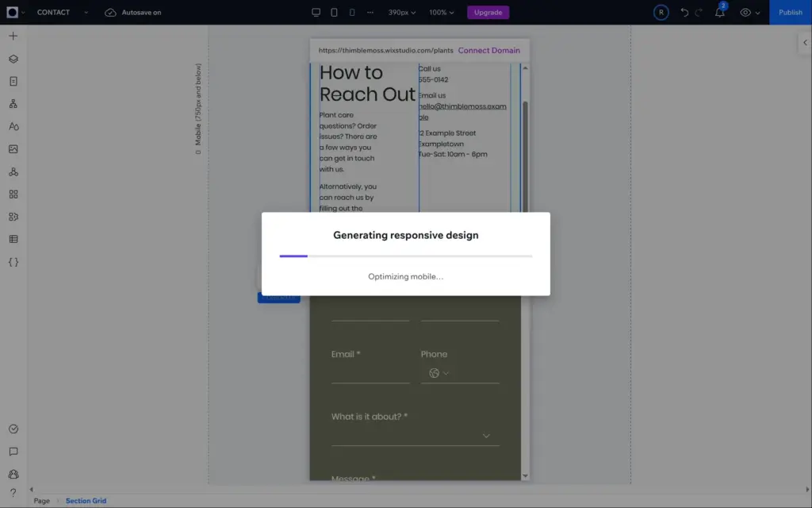
Task: Click the site URL text
Action: [x=386, y=50]
